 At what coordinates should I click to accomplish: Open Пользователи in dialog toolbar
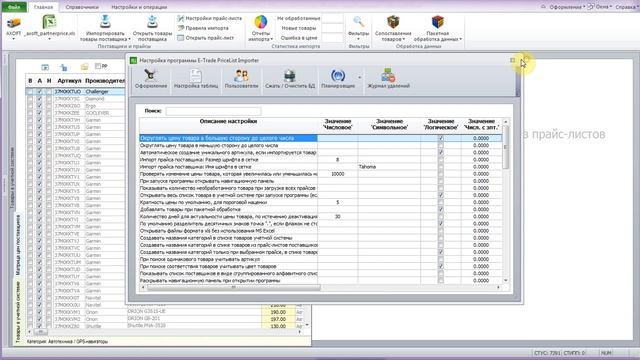pos(241,79)
